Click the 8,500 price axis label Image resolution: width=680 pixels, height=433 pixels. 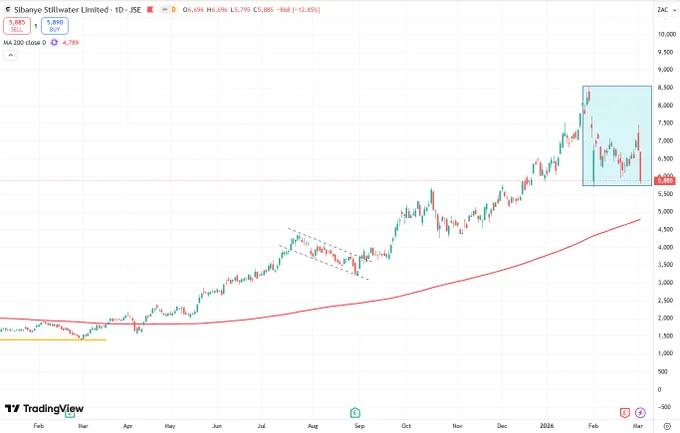coord(666,87)
